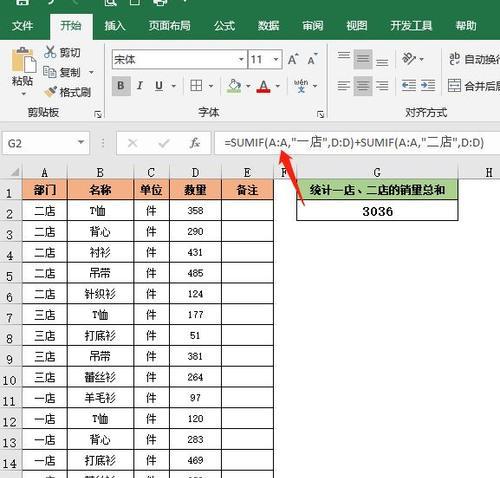
Task: Open the font name dropdown
Action: coord(241,59)
